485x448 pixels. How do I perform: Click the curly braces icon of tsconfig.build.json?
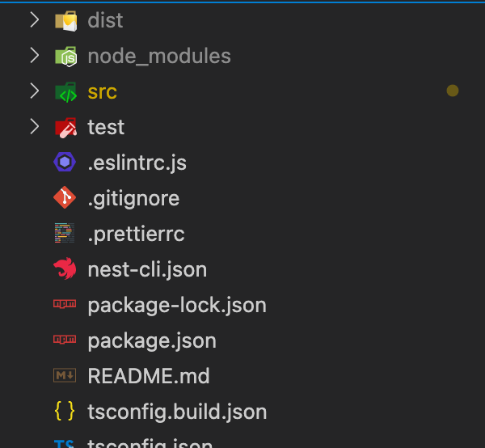coord(65,411)
